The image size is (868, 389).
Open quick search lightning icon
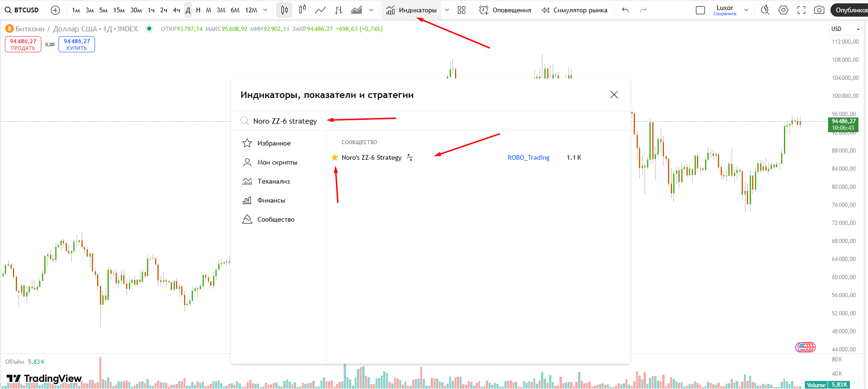click(765, 10)
